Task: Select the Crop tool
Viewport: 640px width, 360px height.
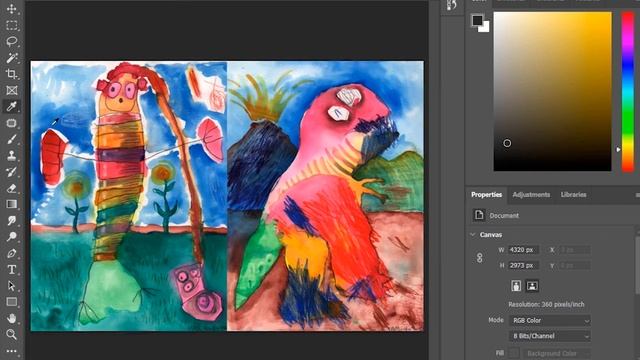Action: pyautogui.click(x=11, y=74)
